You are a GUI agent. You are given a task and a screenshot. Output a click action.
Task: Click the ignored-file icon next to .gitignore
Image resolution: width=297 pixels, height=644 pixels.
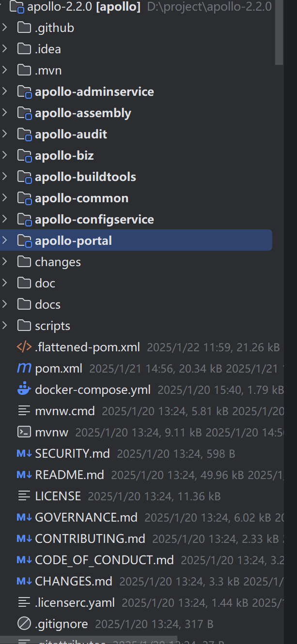(x=23, y=624)
